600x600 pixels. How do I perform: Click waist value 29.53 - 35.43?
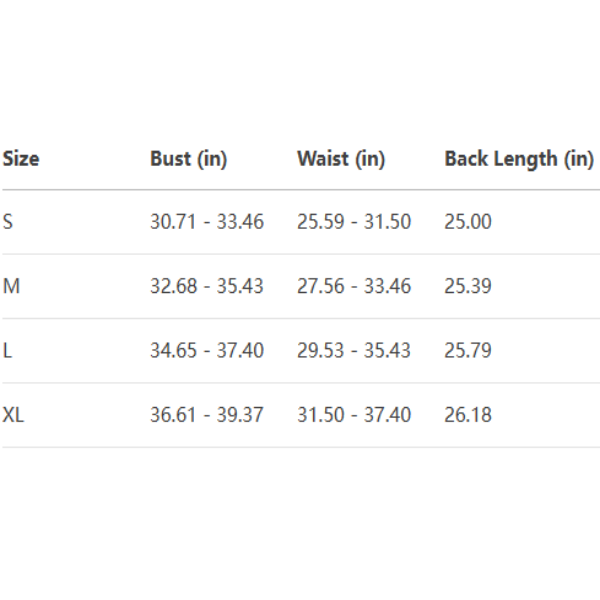[354, 350]
